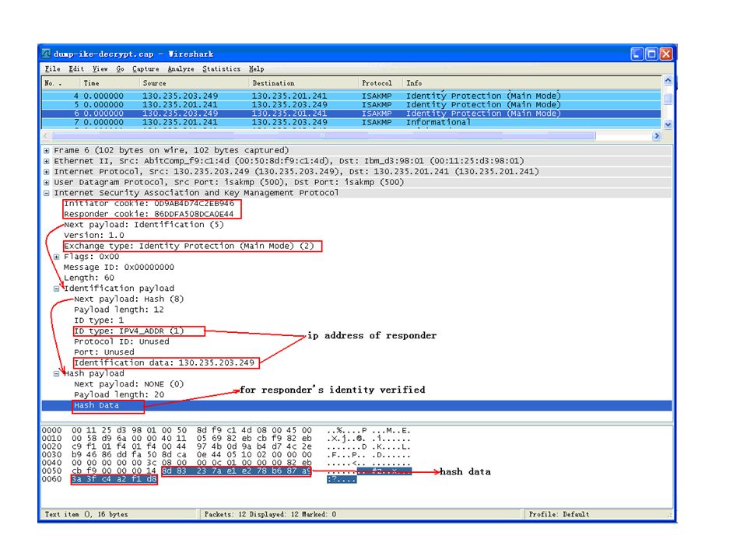Click hex dump line at offset 0000
747x560 pixels.
(226, 430)
